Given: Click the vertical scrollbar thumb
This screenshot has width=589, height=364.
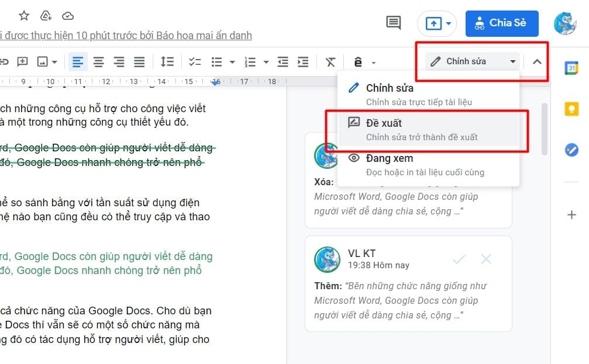Looking at the screenshot, I should [545, 129].
